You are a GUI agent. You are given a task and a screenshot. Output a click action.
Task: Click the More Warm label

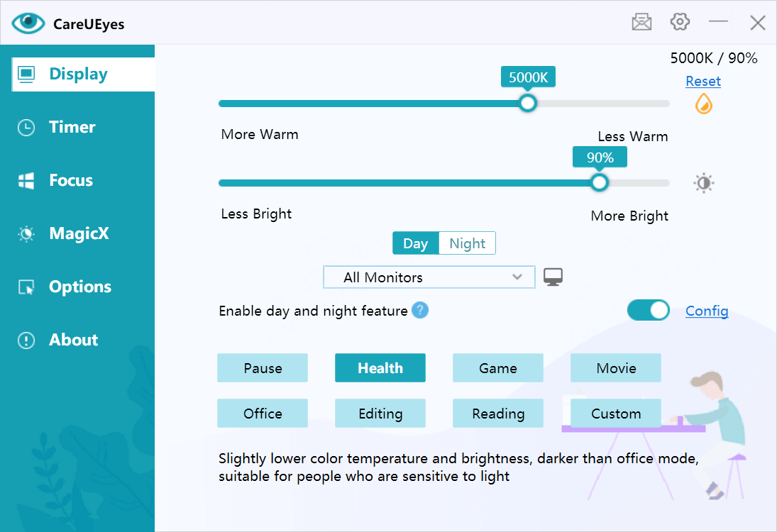pyautogui.click(x=260, y=134)
